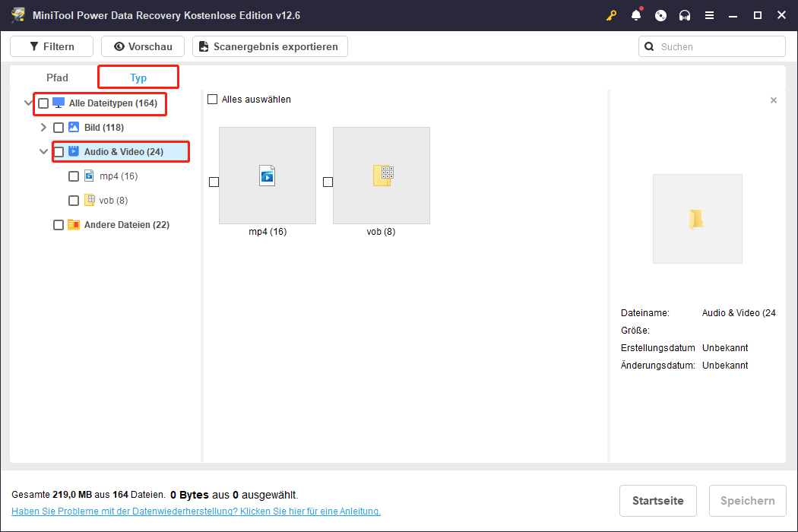Open the notifications bell icon
The width and height of the screenshot is (798, 532).
click(x=636, y=15)
